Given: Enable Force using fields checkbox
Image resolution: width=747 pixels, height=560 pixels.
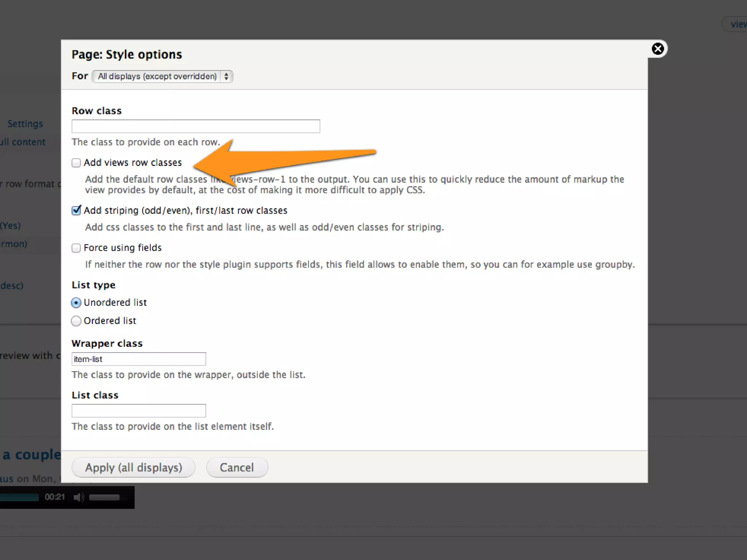Looking at the screenshot, I should point(76,248).
